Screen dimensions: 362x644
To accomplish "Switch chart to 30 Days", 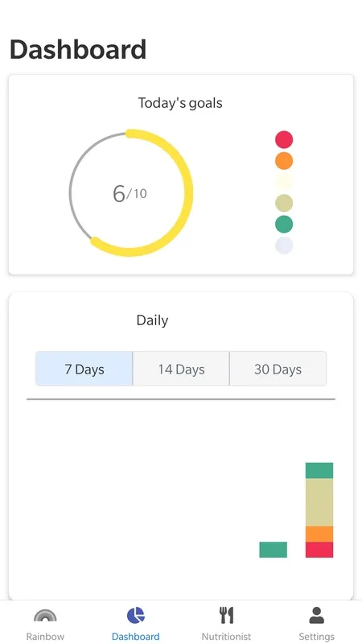I will 278,369.
